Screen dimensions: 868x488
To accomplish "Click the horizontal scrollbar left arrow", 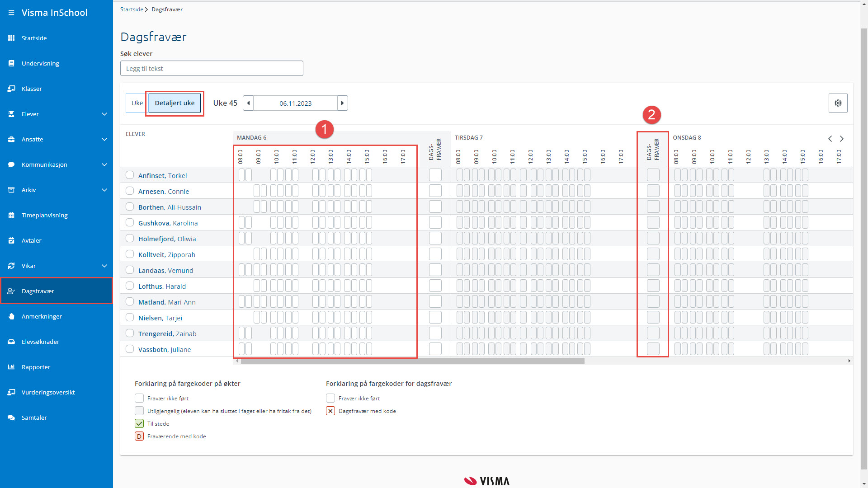I will coord(237,361).
